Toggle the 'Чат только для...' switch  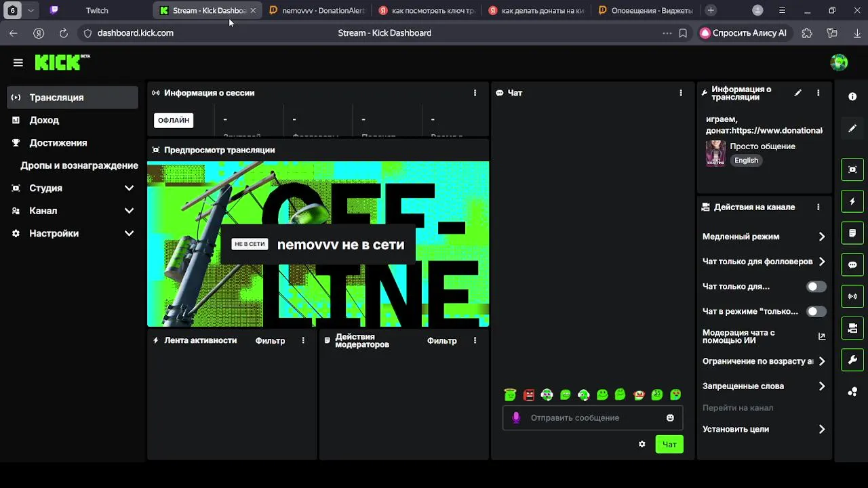point(816,287)
